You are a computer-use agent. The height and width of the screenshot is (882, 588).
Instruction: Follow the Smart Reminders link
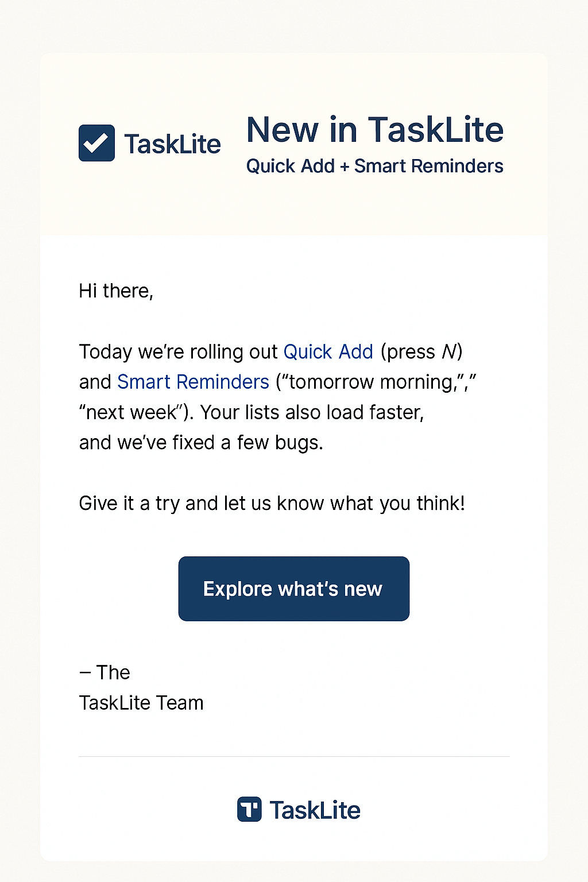tap(193, 382)
